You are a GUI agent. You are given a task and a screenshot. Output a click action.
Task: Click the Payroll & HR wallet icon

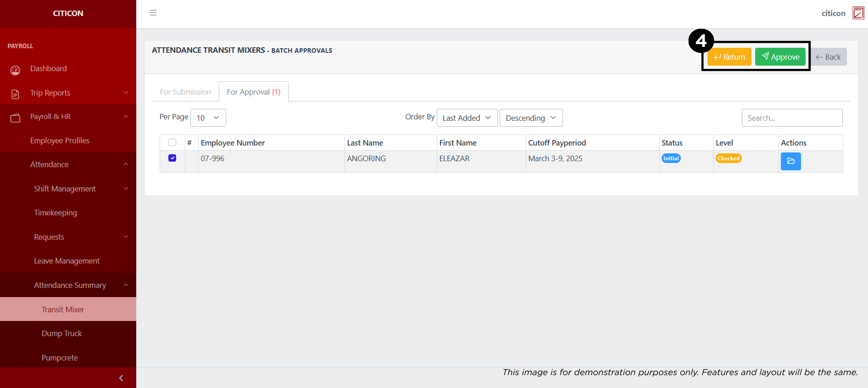click(x=15, y=118)
